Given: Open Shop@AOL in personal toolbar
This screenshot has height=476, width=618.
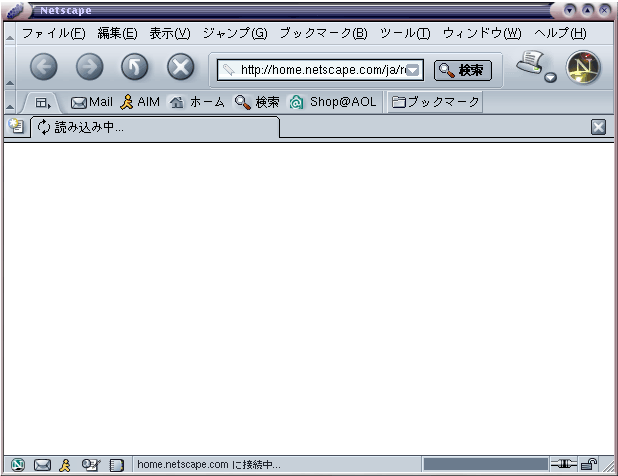Looking at the screenshot, I should pos(332,102).
